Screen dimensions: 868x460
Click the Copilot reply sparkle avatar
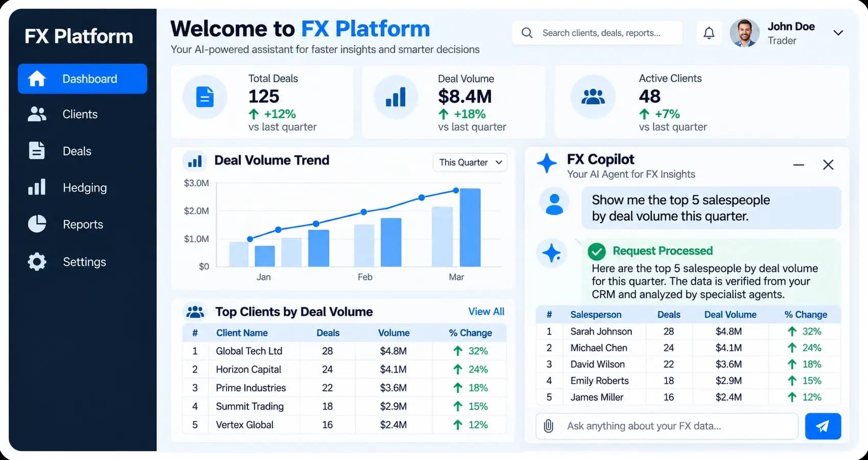point(552,253)
